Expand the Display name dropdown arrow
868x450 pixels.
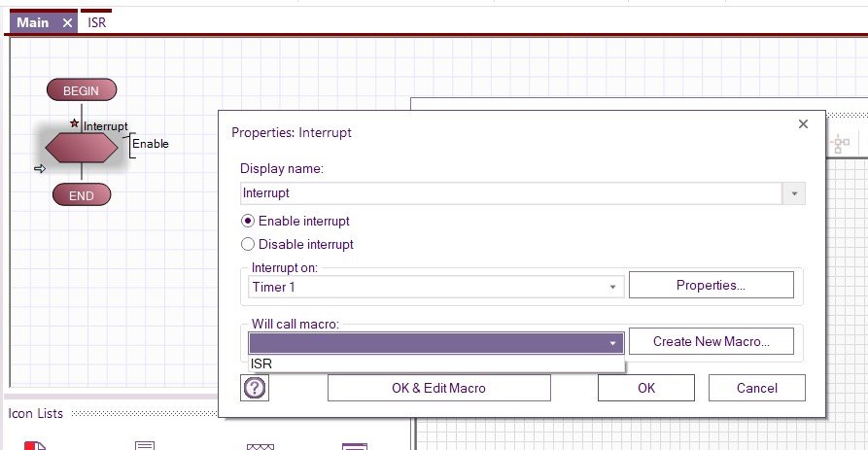(x=795, y=193)
